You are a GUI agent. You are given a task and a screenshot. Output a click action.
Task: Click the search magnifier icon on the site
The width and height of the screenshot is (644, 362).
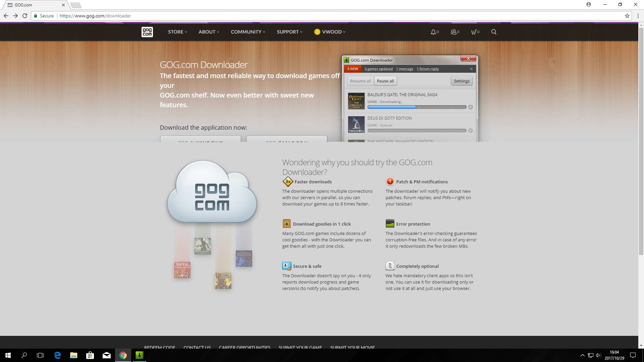click(x=494, y=32)
